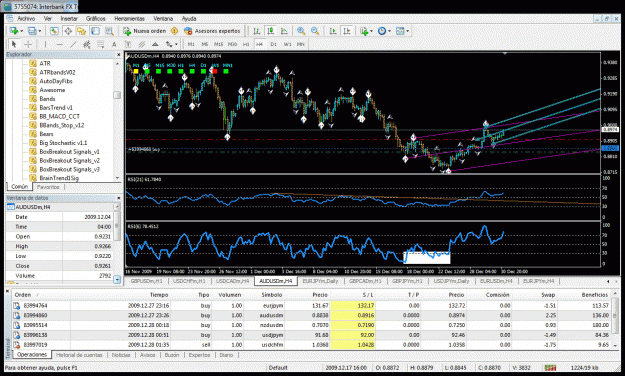Screen dimensions: 625x376
Task: Expand the Templates dropdown arrow
Action: (x=407, y=31)
